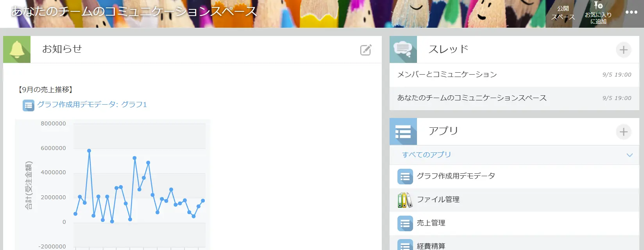
Task: Click the blue list apps header icon
Action: point(403,132)
